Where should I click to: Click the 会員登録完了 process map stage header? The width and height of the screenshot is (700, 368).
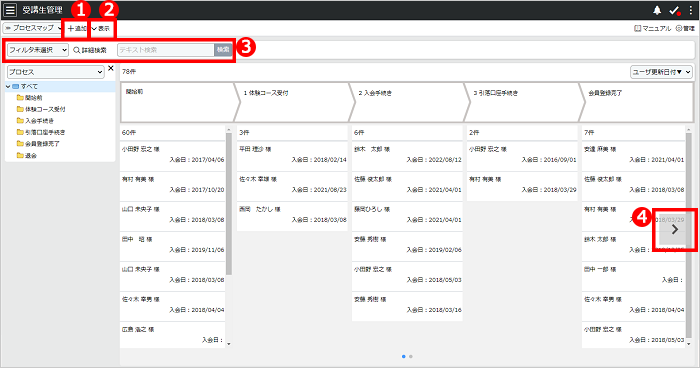point(637,102)
